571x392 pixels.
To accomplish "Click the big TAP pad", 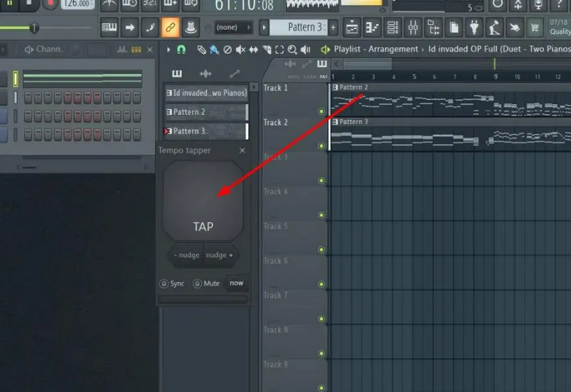I will (x=202, y=200).
